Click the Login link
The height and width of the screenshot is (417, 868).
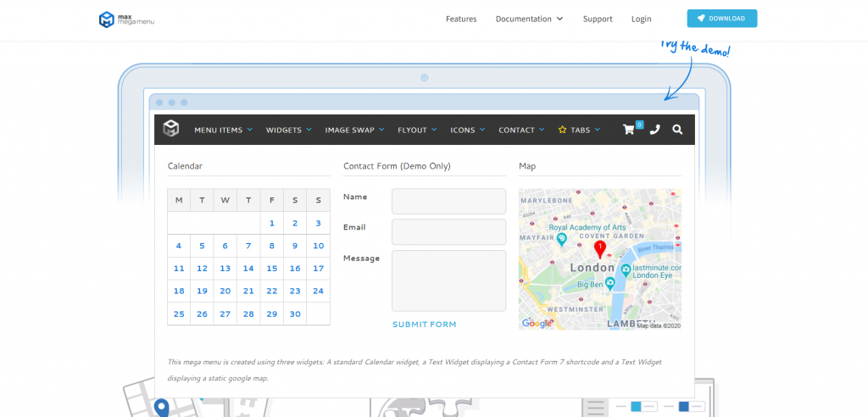642,19
